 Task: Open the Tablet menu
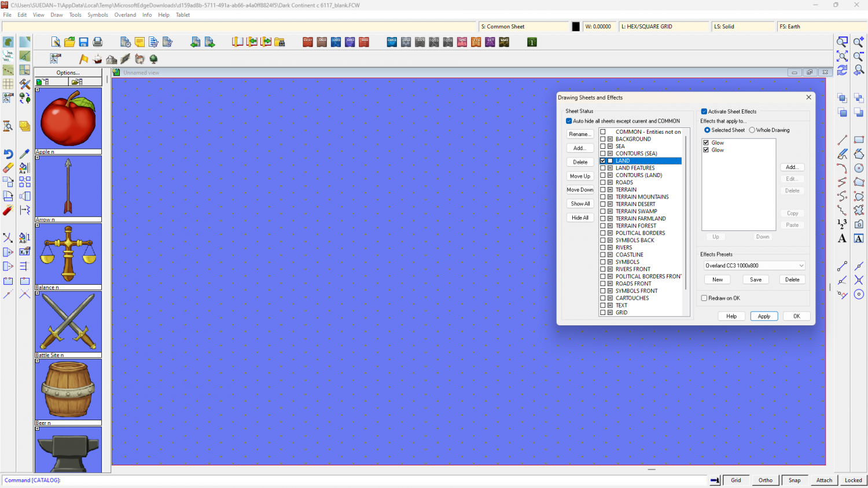[183, 15]
